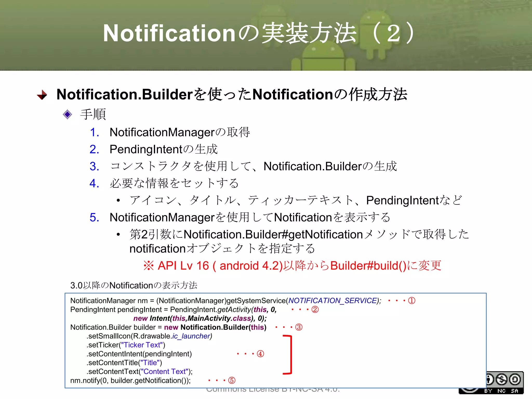Click the red note "※ API Lv 16 ( android 4.2)以降からBuilder#build()に変更"
This screenshot has height=399, width=532.
pos(292,265)
